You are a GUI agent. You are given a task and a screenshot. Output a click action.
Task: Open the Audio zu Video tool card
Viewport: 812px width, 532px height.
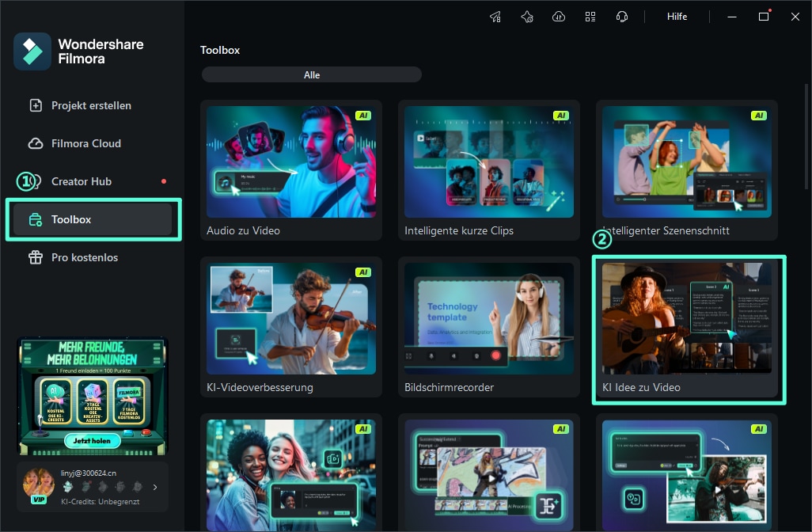click(x=290, y=169)
